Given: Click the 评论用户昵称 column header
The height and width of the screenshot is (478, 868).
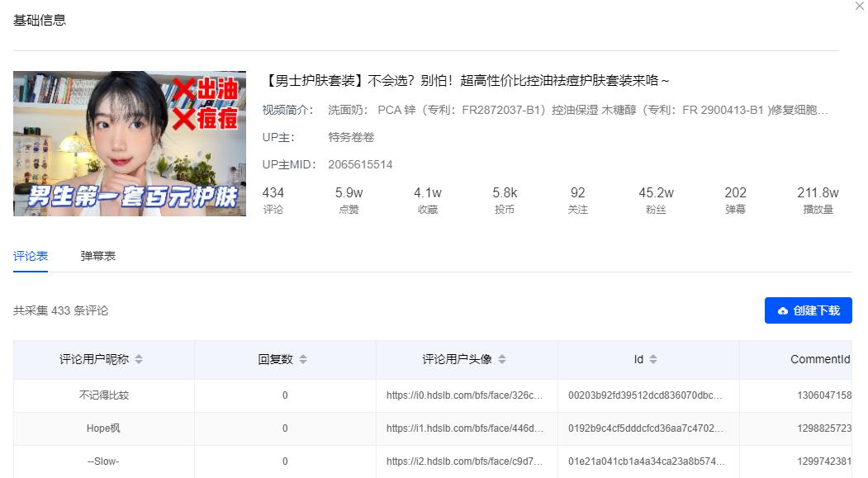Looking at the screenshot, I should (x=93, y=360).
